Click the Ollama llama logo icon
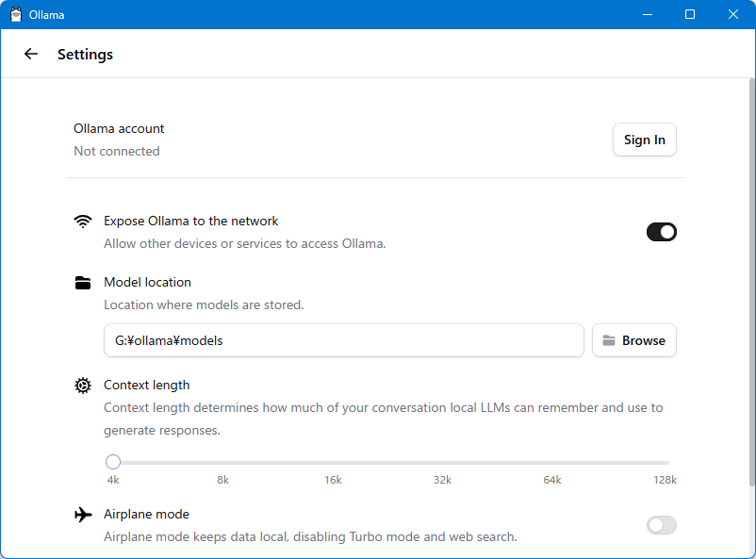756x559 pixels. tap(16, 14)
